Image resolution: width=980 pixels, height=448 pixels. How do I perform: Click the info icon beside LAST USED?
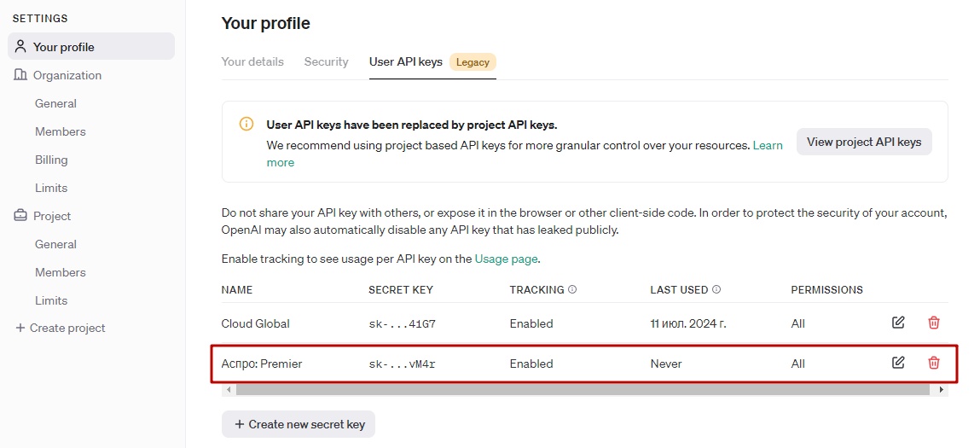[716, 289]
